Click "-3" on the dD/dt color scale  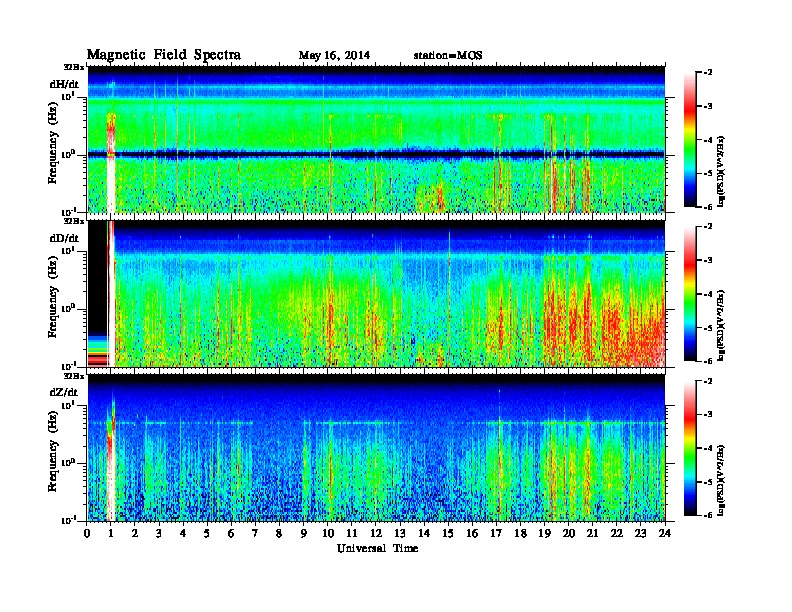708,260
